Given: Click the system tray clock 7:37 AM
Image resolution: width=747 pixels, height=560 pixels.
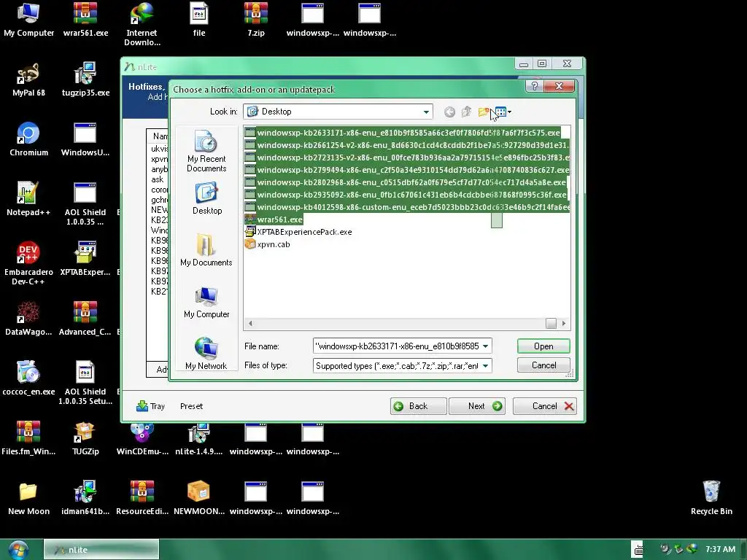Looking at the screenshot, I should click(x=720, y=549).
